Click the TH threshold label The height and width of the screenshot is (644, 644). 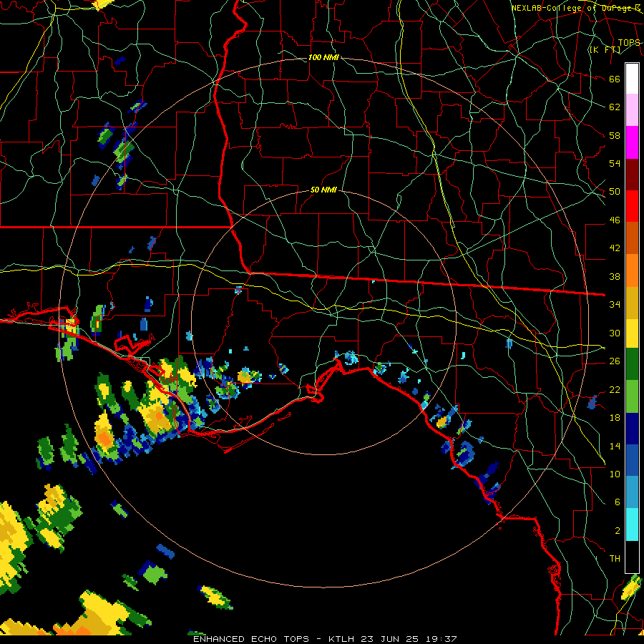(615, 559)
